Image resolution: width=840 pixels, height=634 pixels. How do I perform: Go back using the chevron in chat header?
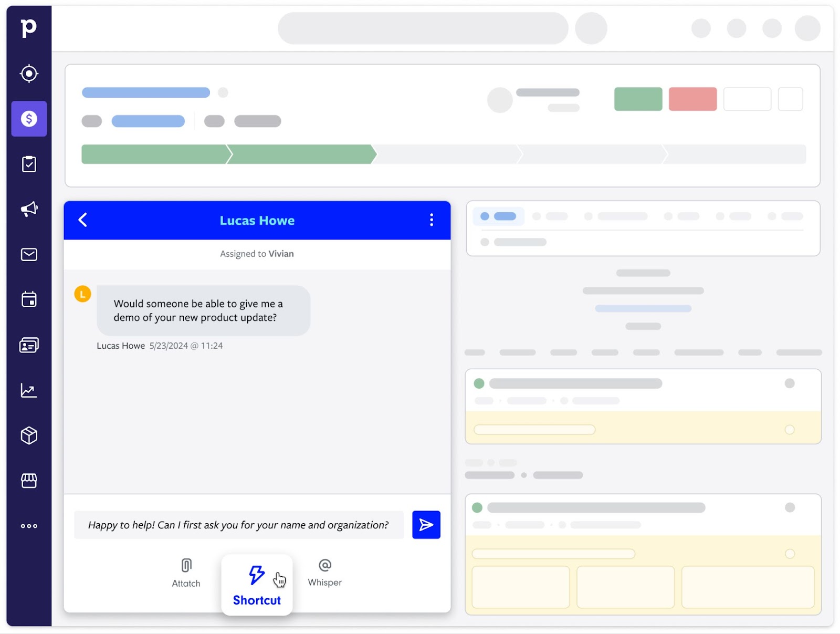[x=82, y=220]
